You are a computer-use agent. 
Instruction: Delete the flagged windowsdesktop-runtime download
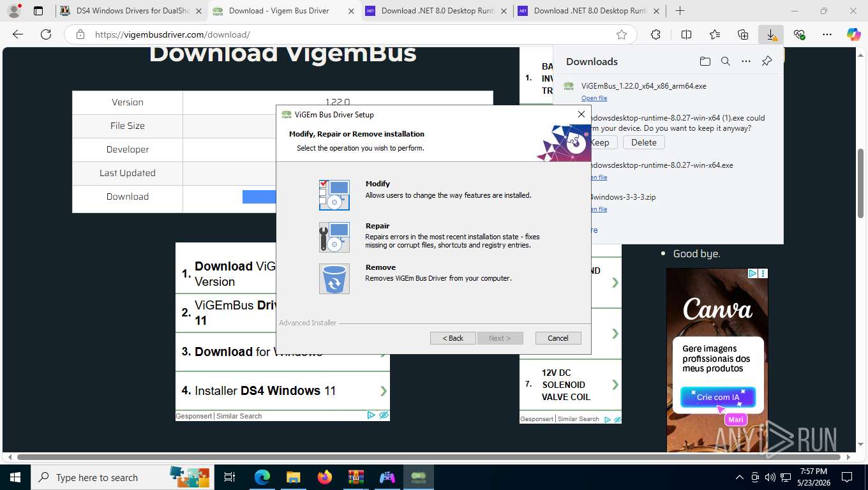[644, 142]
